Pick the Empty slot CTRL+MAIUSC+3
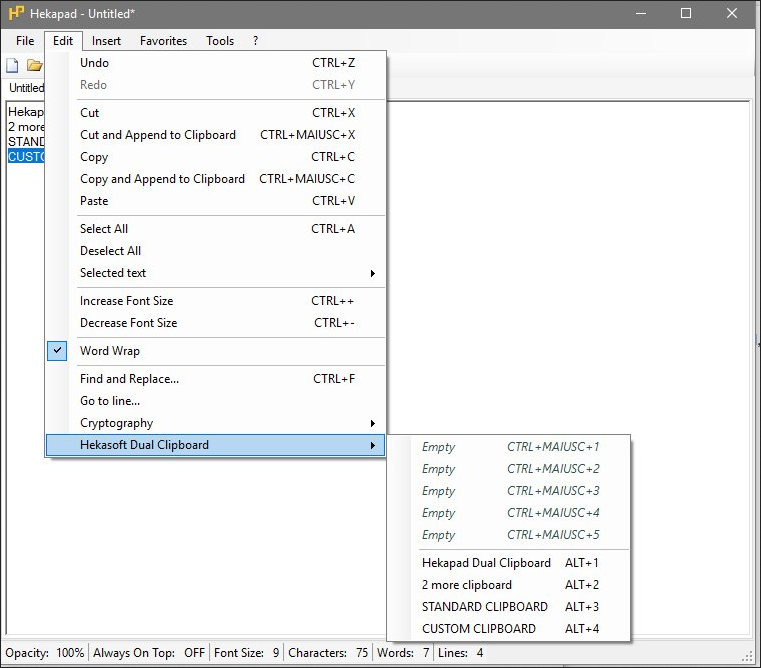The width and height of the screenshot is (761, 668). [x=509, y=491]
